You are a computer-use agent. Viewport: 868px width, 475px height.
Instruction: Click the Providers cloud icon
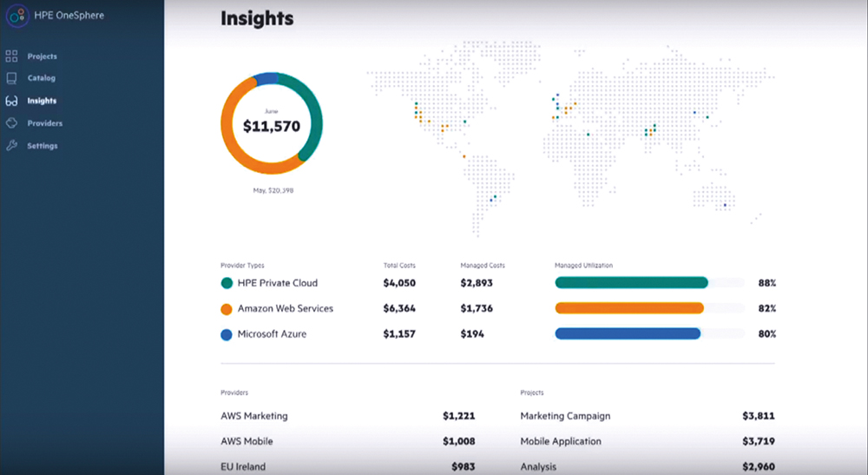pyautogui.click(x=11, y=123)
